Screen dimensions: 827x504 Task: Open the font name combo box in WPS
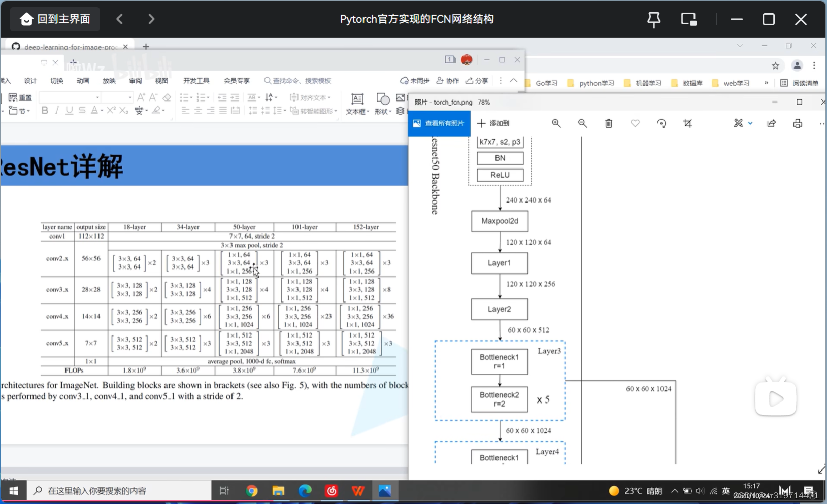(x=70, y=97)
